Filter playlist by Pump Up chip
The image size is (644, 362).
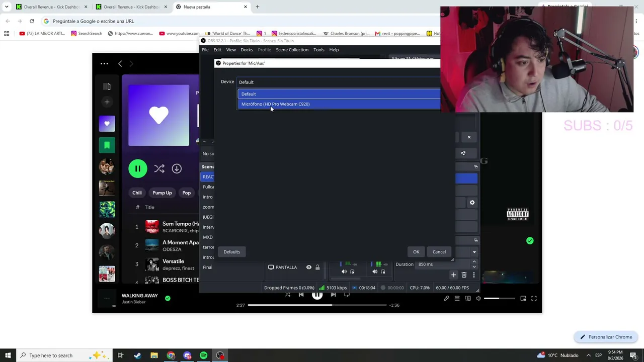pos(162,193)
